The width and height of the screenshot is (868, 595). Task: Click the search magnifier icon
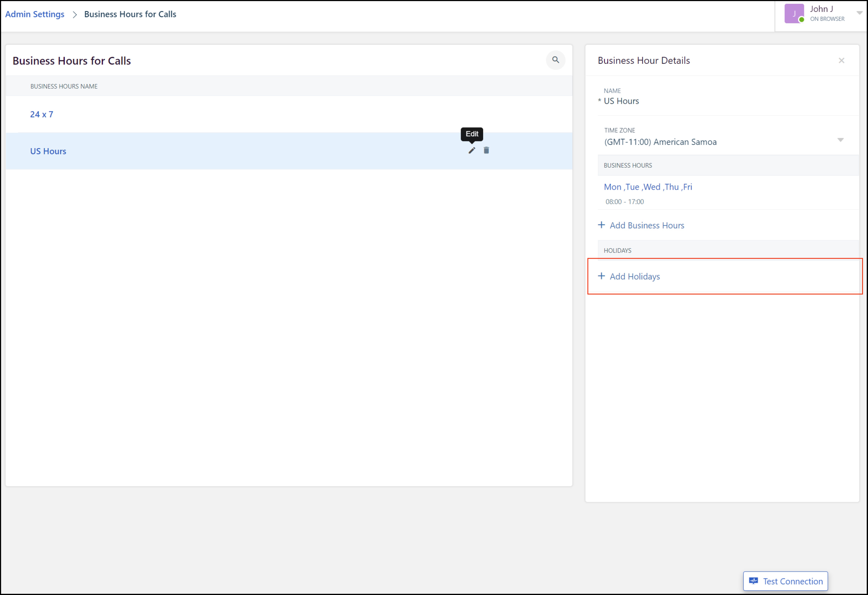coord(555,60)
